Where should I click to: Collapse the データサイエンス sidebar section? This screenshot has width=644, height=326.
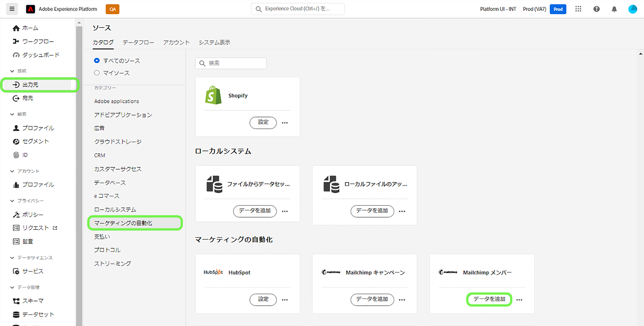click(x=12, y=258)
